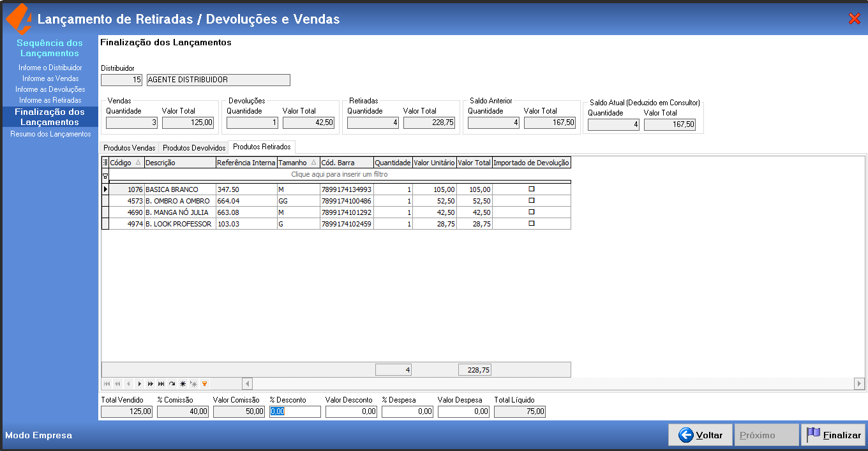This screenshot has height=451, width=868.
Task: Click barcode 7899174100486 cell
Action: click(347, 201)
